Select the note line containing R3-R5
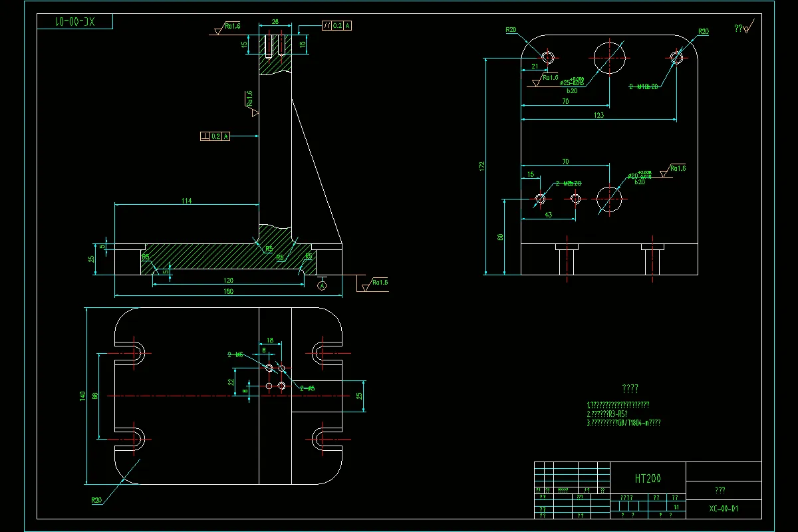Screen dimensions: 798x532 pos(607,414)
